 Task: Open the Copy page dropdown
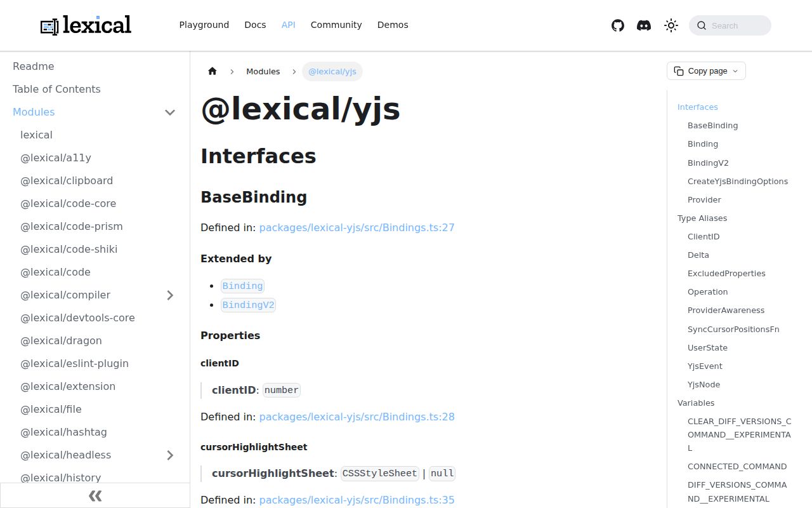point(706,71)
